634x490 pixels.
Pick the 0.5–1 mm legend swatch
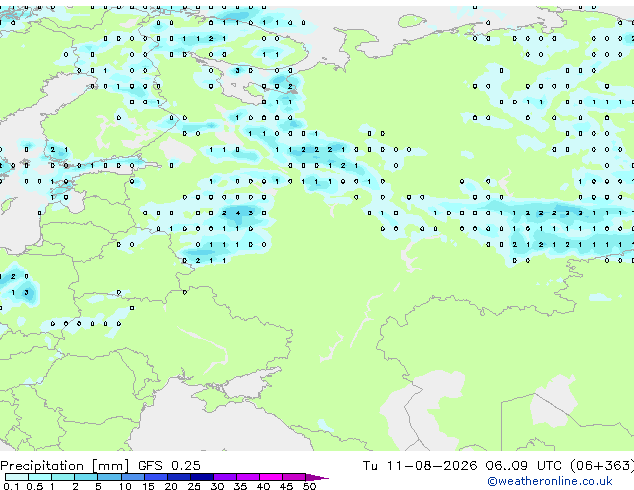coord(40,477)
